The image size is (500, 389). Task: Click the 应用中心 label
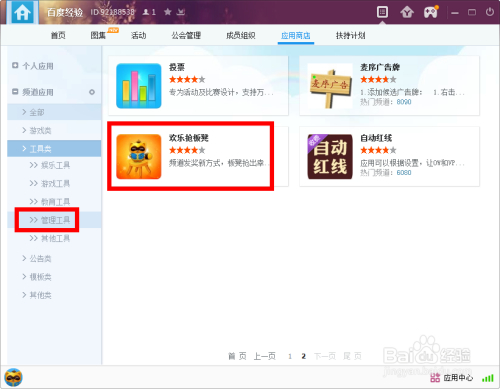click(x=458, y=378)
